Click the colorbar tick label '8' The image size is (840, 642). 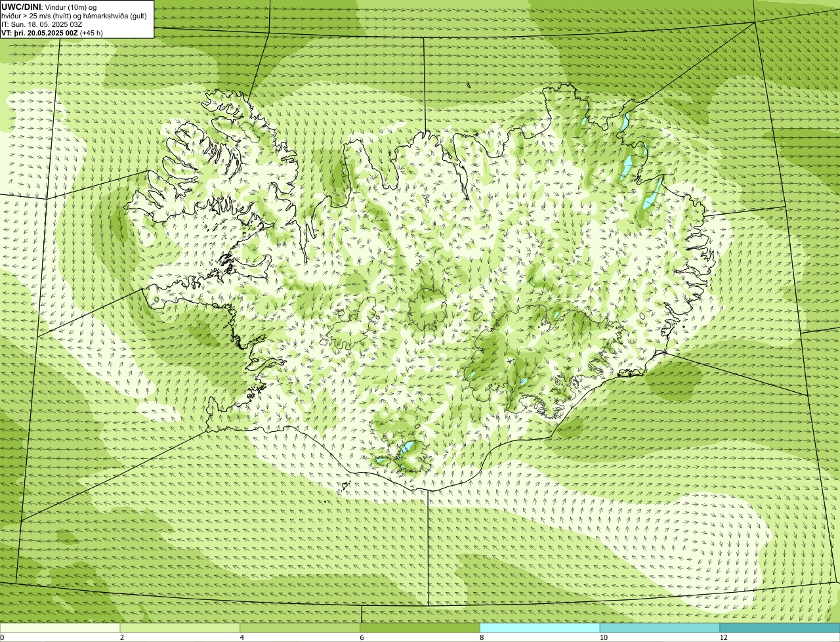pos(482,637)
